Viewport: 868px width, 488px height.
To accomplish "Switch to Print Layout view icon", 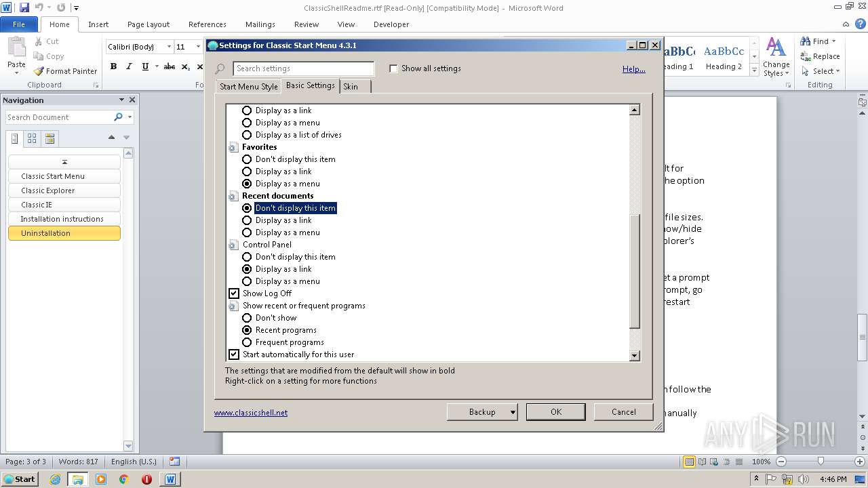I will [689, 462].
